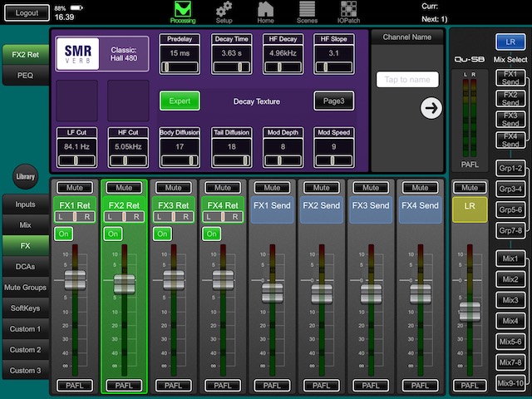Tap the channel name input field
532x399 pixels.
tap(407, 80)
